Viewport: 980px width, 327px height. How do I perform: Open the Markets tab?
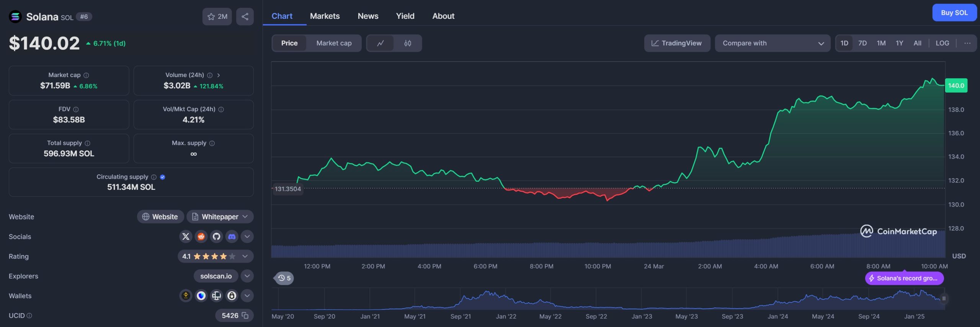click(x=325, y=16)
